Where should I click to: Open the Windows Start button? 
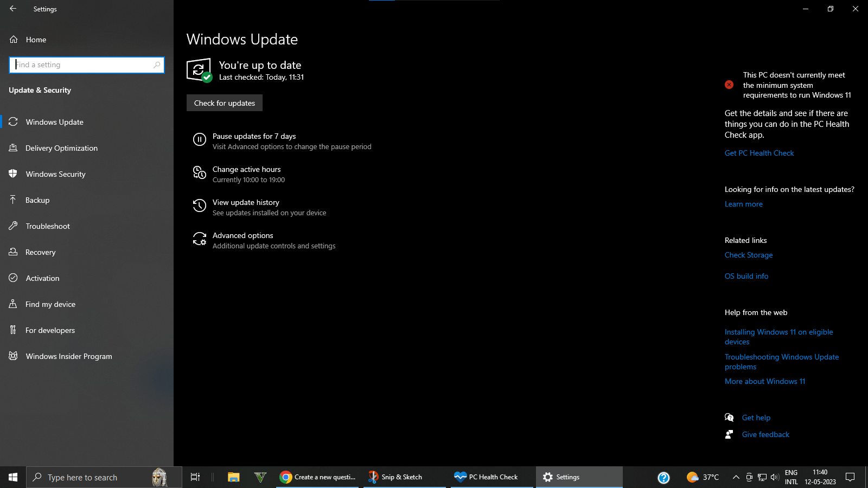click(x=13, y=477)
